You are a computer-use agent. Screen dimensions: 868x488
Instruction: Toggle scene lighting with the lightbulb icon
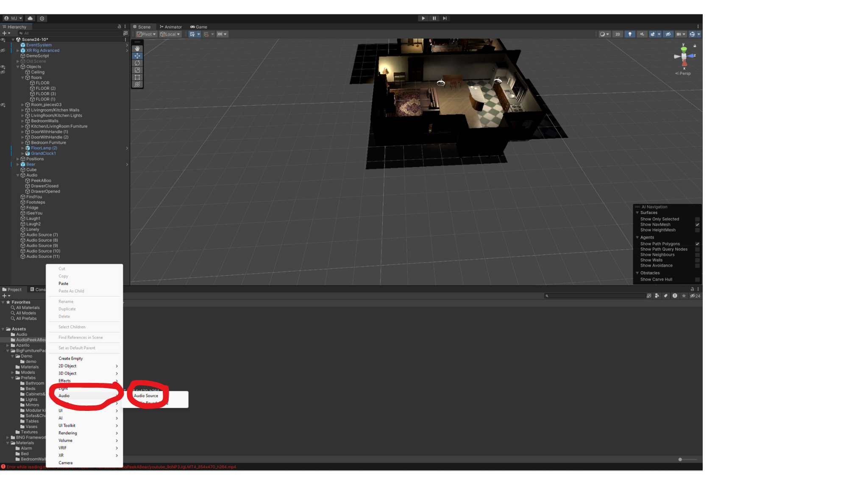point(630,34)
